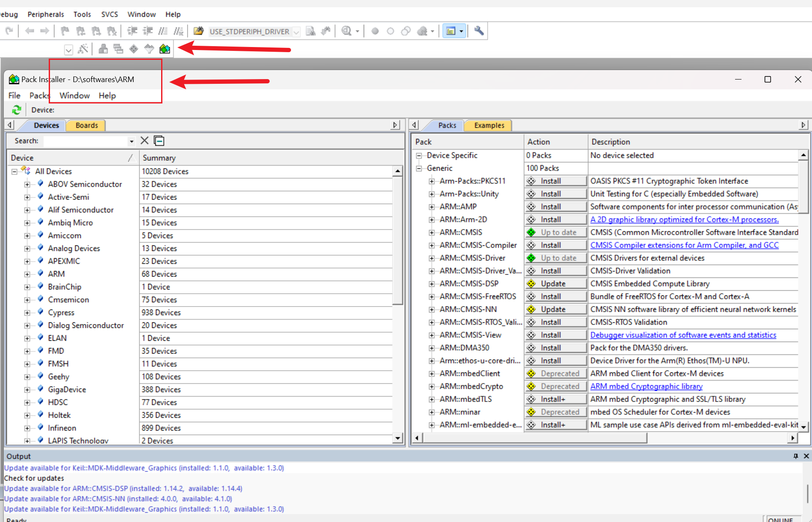Click the Manage Run-Time Environment diamond icon
Viewport: 812px width, 522px height.
(x=134, y=49)
